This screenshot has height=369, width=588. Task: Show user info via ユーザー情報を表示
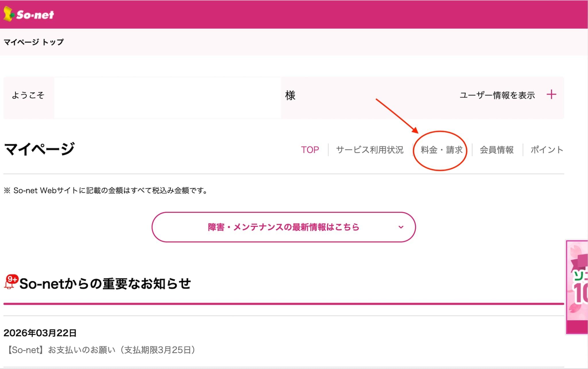[x=497, y=95]
